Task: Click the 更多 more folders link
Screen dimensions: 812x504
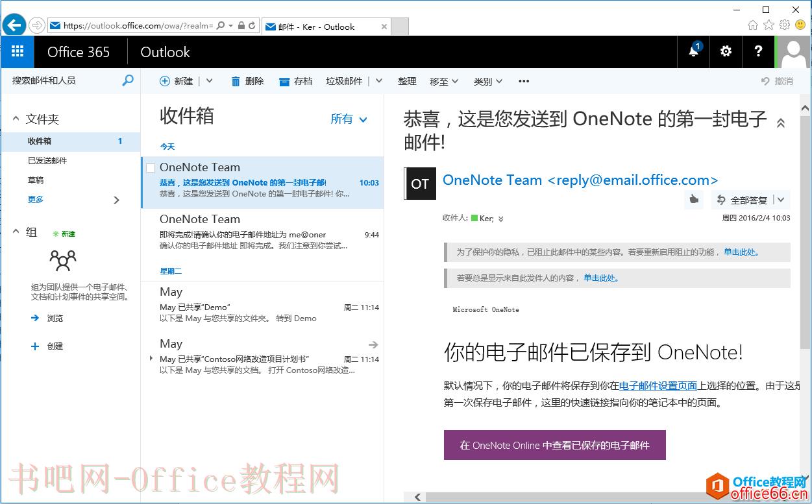Action: coord(36,199)
